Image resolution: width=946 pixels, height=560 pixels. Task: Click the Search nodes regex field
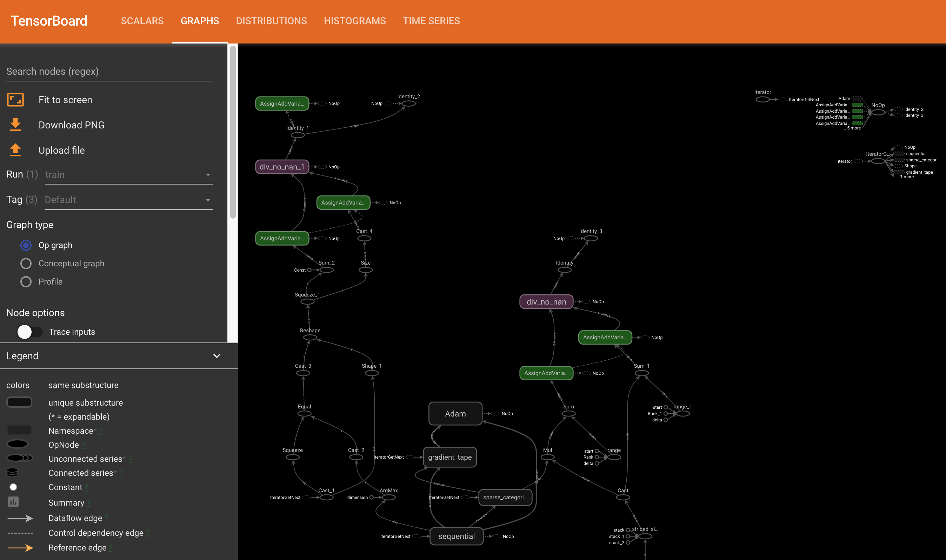tap(109, 71)
